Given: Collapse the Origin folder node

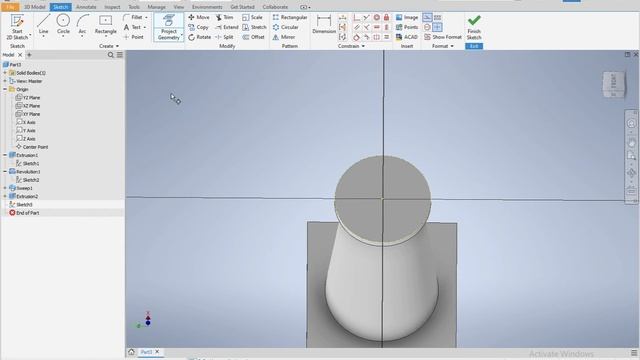Looking at the screenshot, I should point(5,89).
